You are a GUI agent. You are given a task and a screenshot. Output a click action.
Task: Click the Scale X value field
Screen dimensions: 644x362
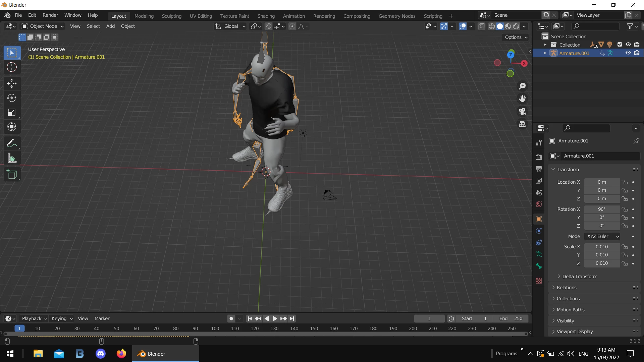pyautogui.click(x=602, y=247)
